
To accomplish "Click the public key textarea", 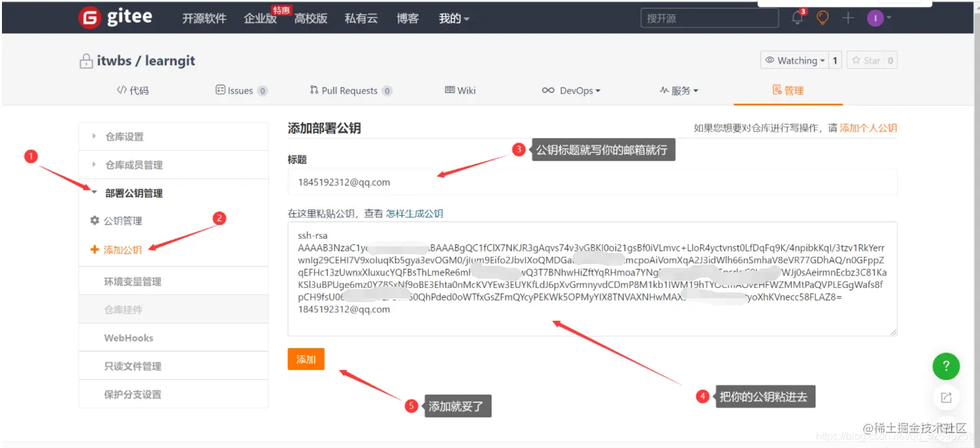I will [x=592, y=279].
